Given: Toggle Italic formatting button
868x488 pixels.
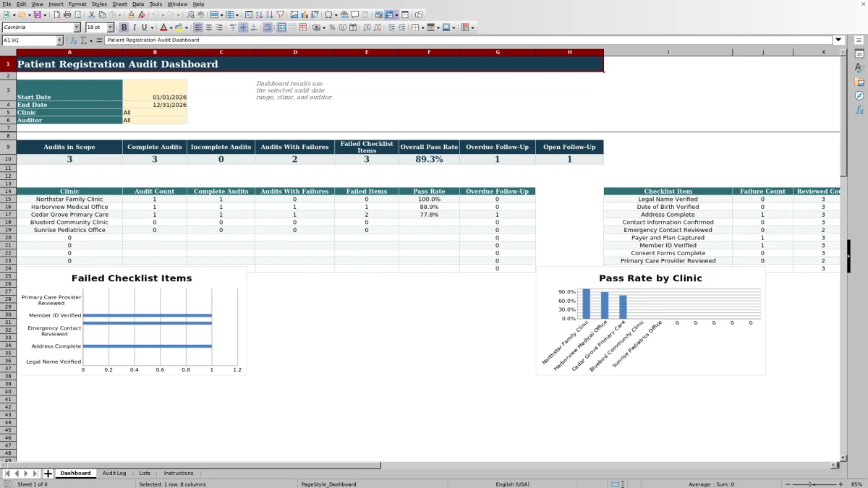Looking at the screenshot, I should click(135, 27).
